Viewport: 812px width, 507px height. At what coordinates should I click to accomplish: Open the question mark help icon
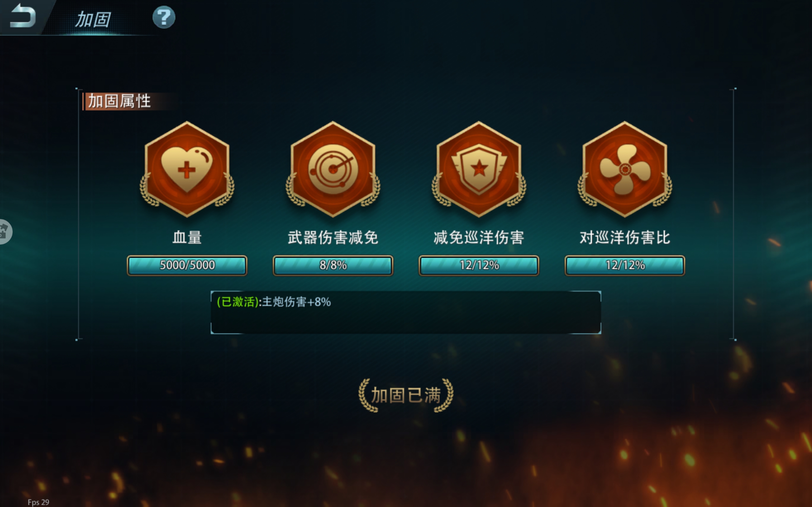pos(164,17)
